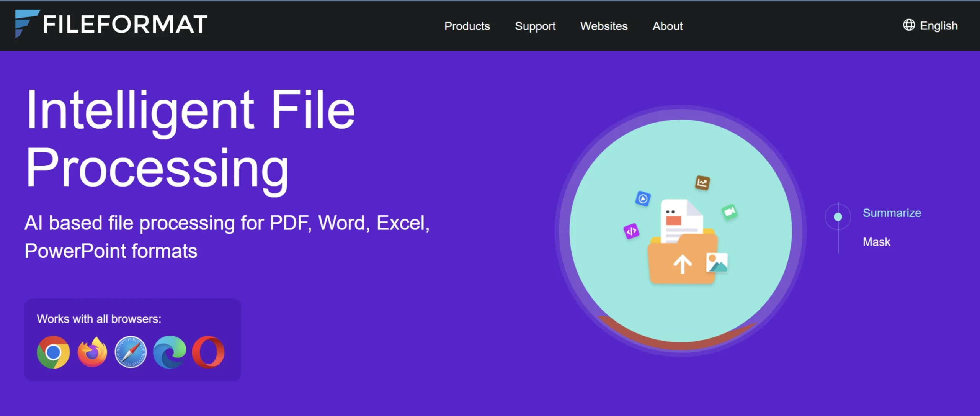This screenshot has width=980, height=416.
Task: Open the Support menu item
Action: point(535,26)
